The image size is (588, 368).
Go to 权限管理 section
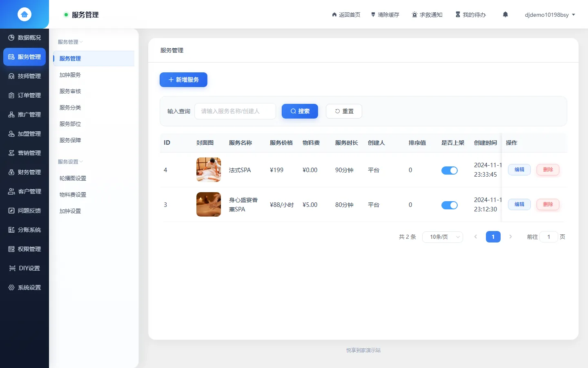pyautogui.click(x=24, y=249)
